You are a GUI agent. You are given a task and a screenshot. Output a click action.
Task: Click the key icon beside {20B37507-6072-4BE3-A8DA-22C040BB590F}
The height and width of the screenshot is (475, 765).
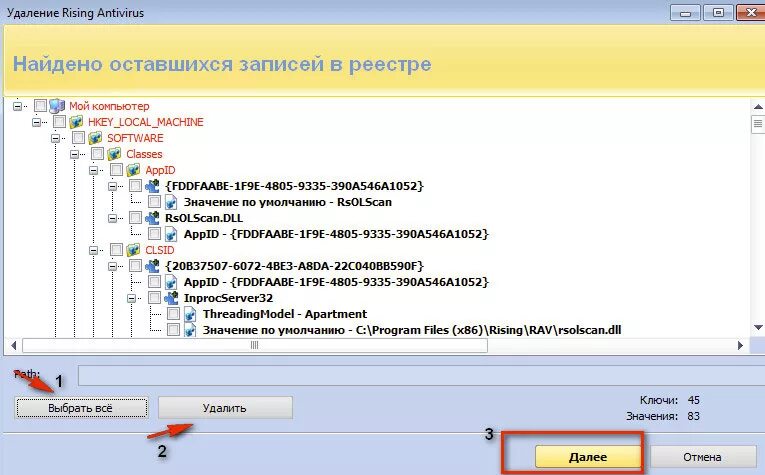[x=152, y=266]
